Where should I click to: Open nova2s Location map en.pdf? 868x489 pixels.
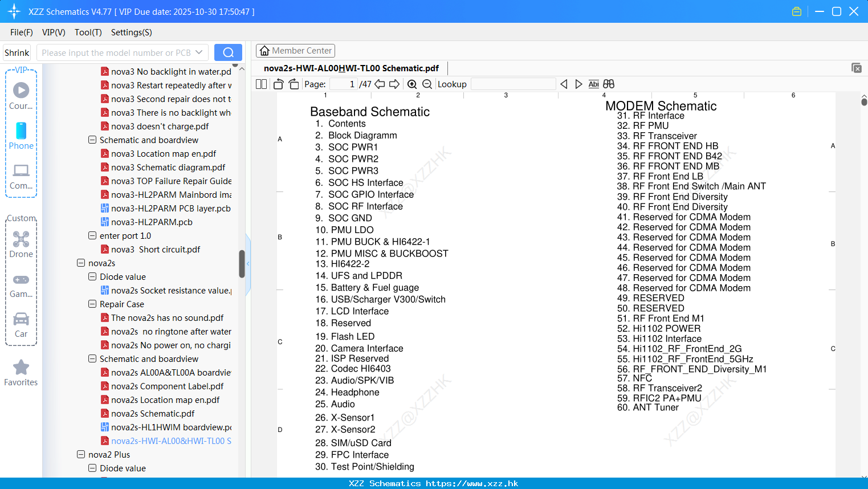coord(165,400)
